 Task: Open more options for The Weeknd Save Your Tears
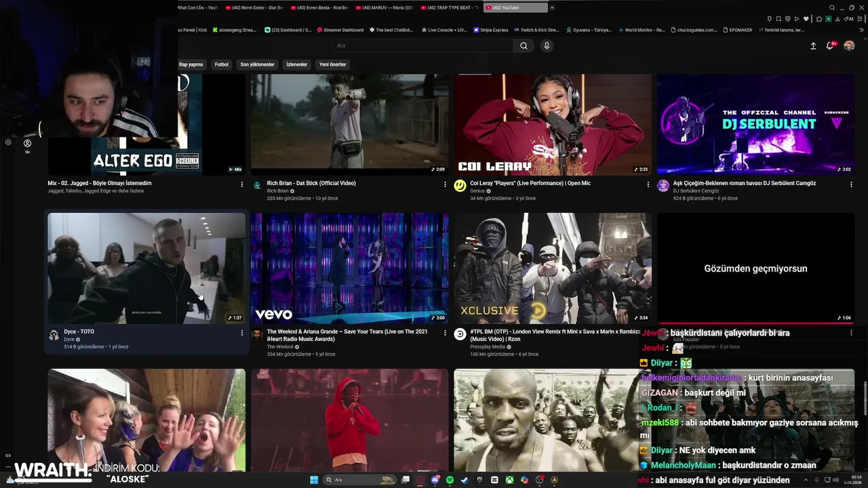(445, 332)
